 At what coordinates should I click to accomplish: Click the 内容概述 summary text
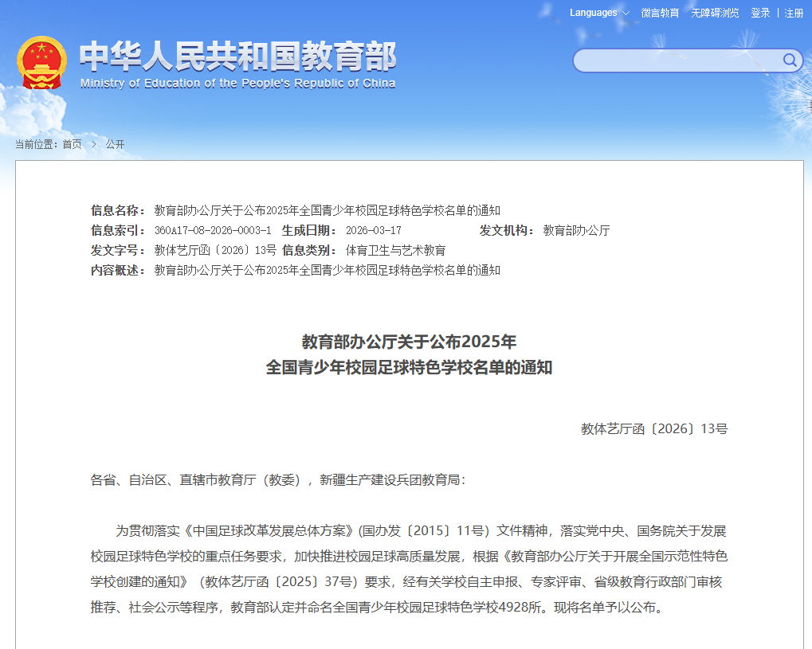328,270
